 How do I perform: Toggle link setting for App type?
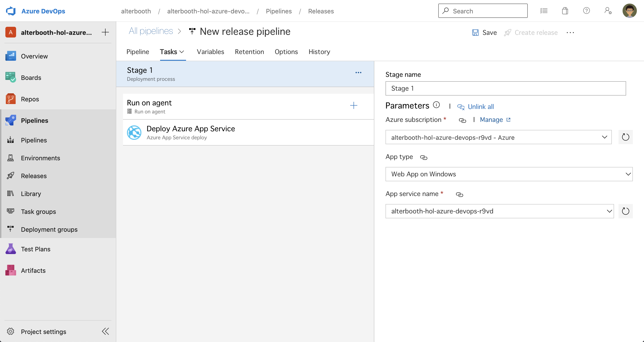click(x=424, y=157)
